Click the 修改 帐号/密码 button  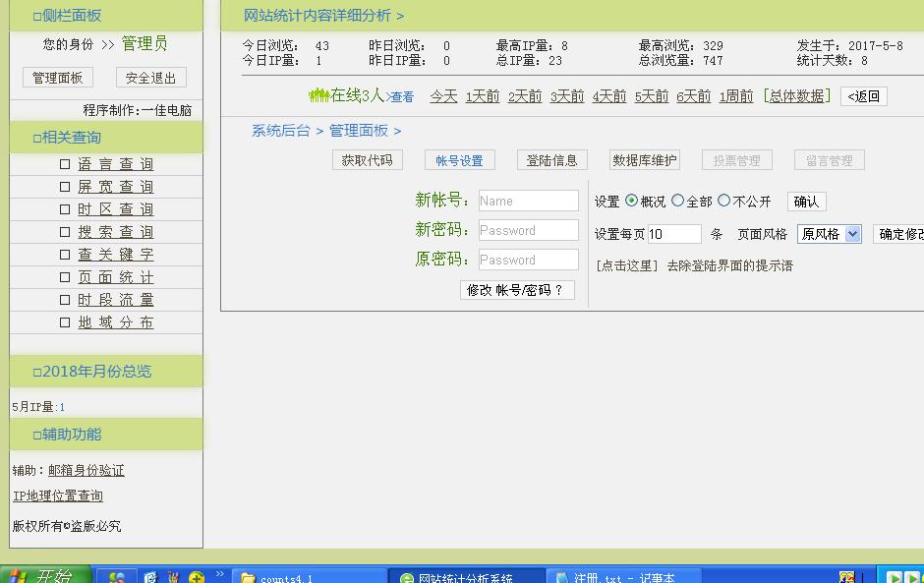coord(517,289)
